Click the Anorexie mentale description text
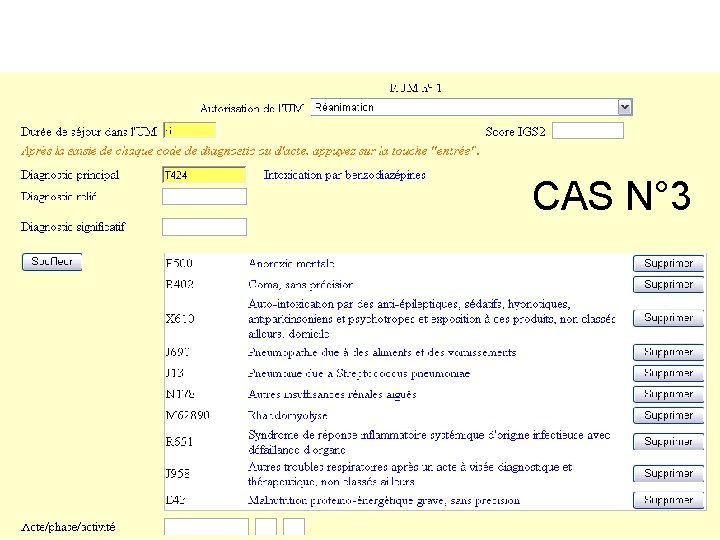This screenshot has width=720, height=540. point(291,264)
